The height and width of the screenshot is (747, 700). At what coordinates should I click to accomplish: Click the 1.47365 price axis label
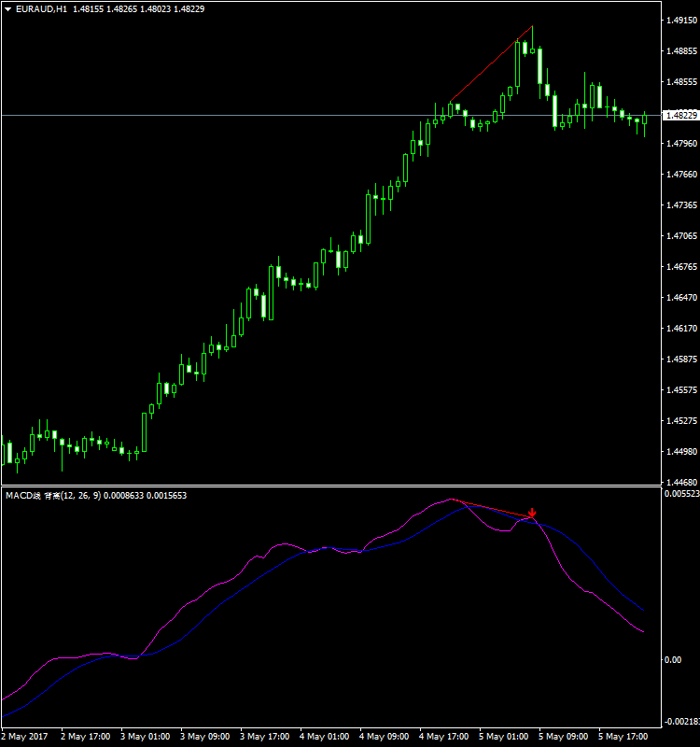(x=682, y=204)
